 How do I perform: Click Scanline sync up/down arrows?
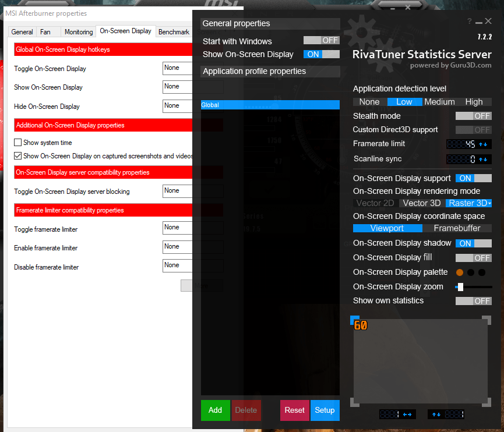(x=483, y=159)
